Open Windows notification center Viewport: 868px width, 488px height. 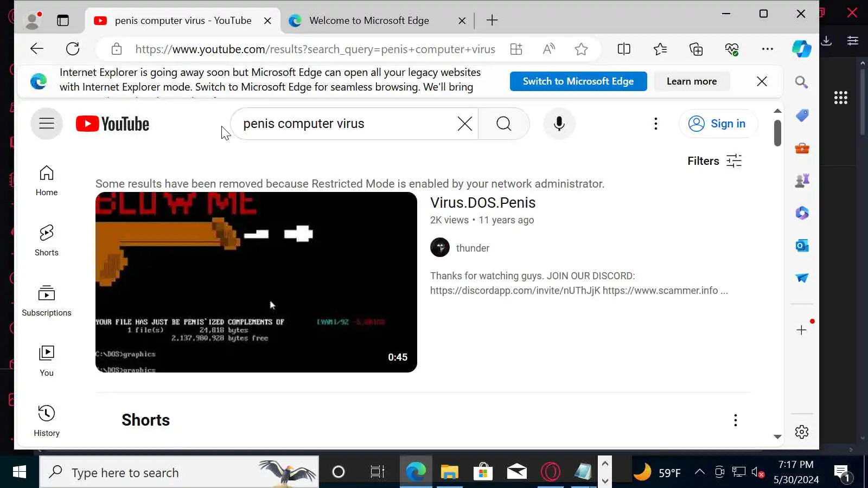click(x=843, y=473)
